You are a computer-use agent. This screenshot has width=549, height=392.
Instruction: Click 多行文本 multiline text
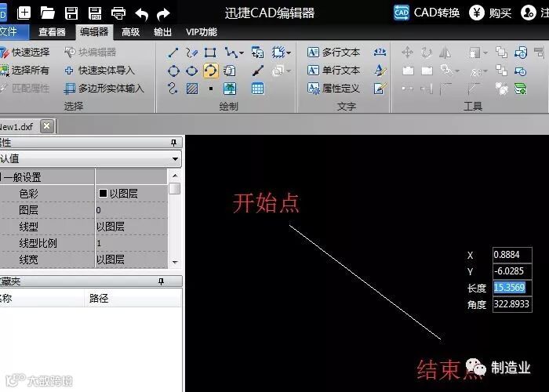pos(333,53)
